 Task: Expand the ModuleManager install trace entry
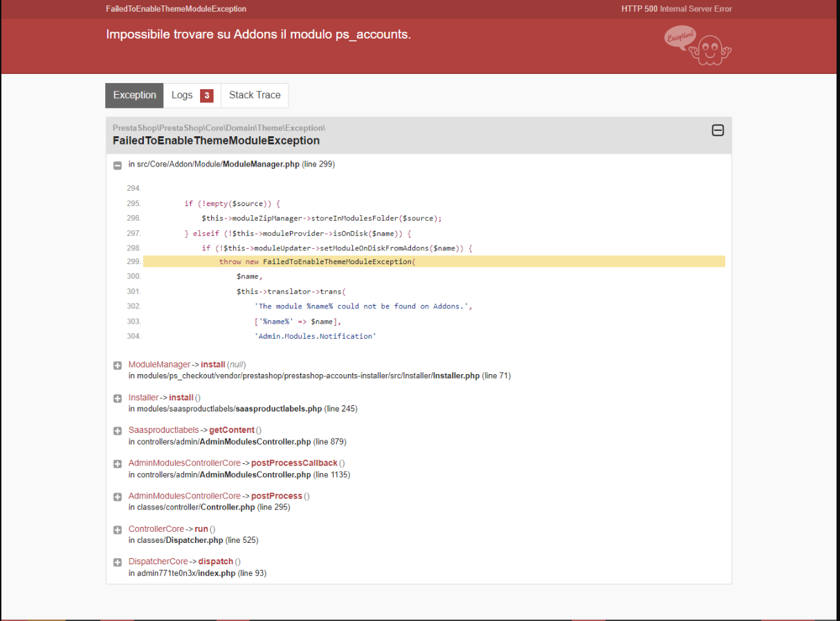pyautogui.click(x=118, y=365)
